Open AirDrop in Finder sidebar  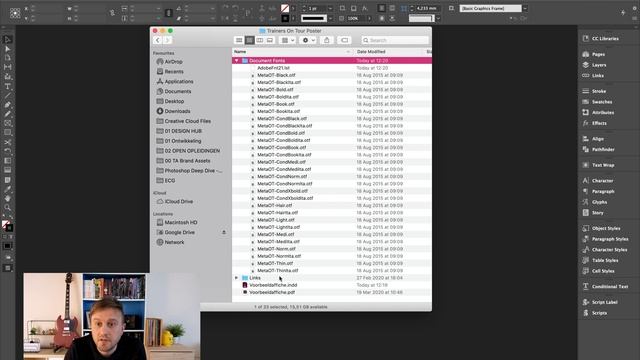(x=170, y=62)
